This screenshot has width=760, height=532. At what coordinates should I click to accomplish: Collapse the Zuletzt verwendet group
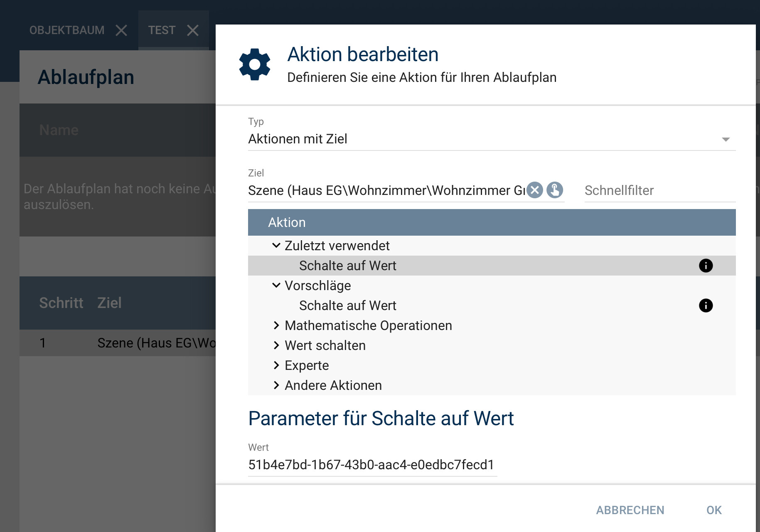[x=276, y=246]
